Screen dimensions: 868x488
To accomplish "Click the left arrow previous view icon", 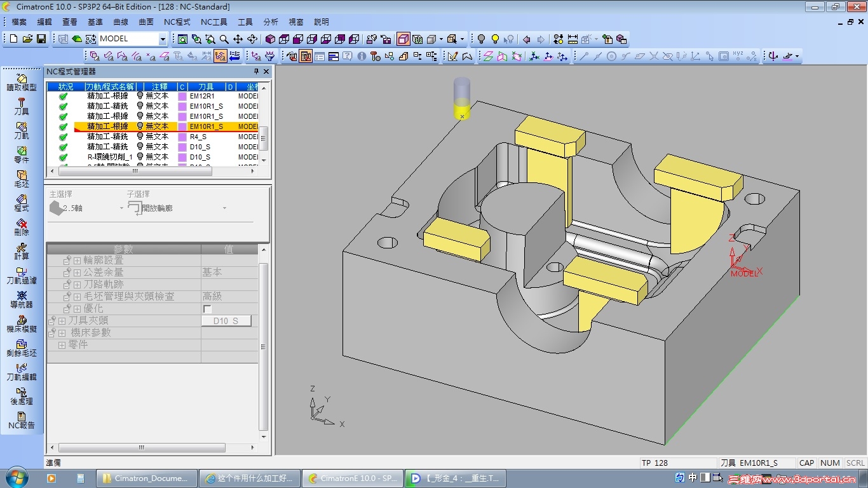I will click(526, 39).
